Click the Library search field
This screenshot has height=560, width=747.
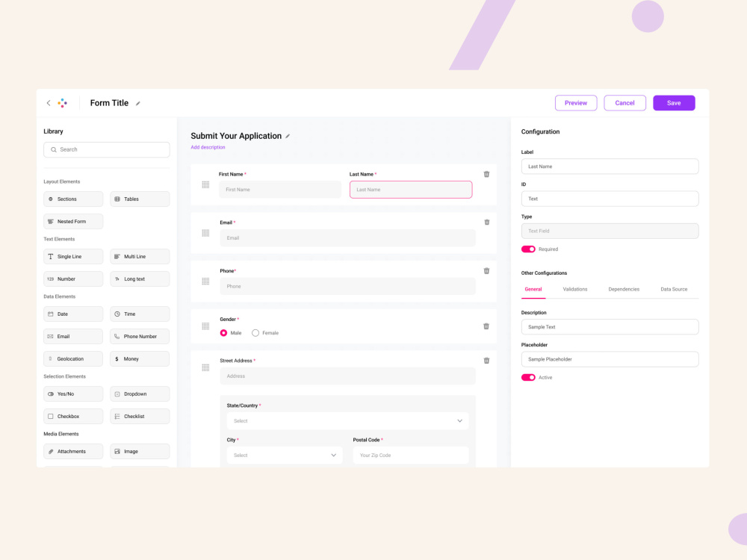(x=107, y=149)
